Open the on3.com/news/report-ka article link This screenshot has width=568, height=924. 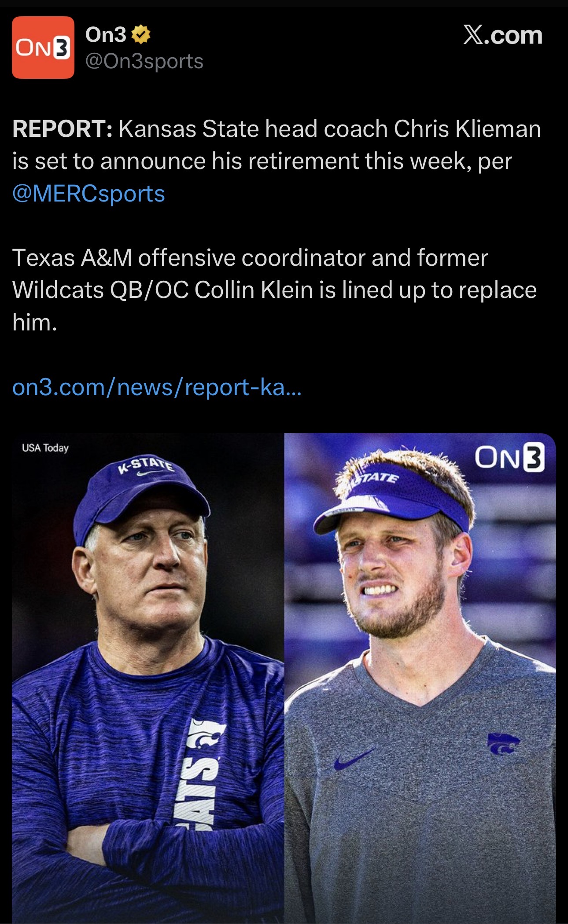click(157, 387)
